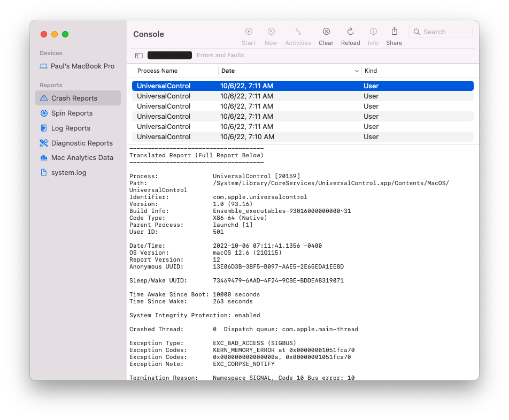The image size is (509, 420).
Task: Select the darkened All Messages filter tab
Action: click(x=170, y=55)
